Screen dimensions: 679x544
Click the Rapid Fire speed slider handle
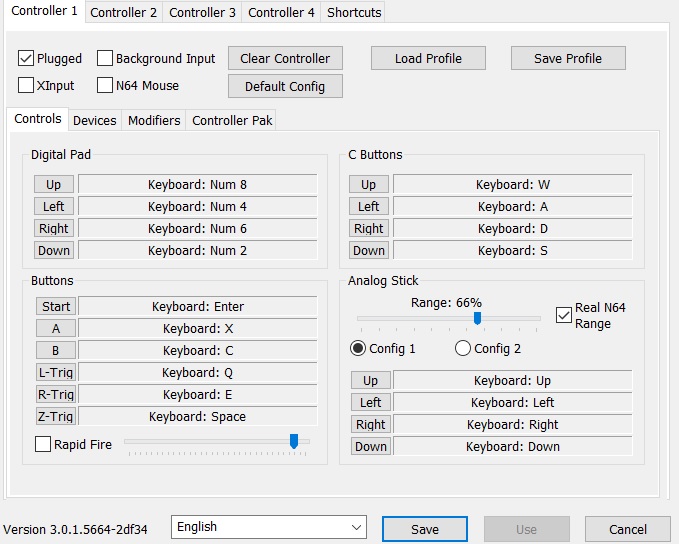point(294,441)
